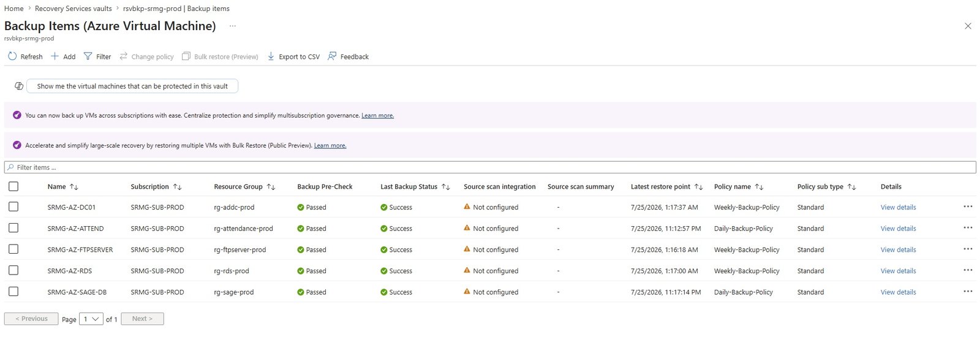Viewport: 980px width, 337px height.
Task: Open the Feedback icon
Action: coord(332,56)
